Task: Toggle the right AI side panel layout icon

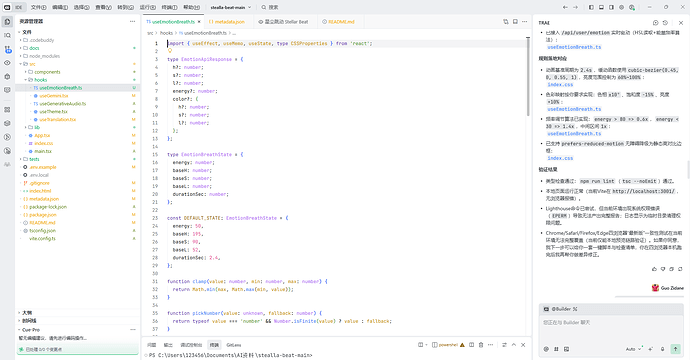Action: [611, 7]
